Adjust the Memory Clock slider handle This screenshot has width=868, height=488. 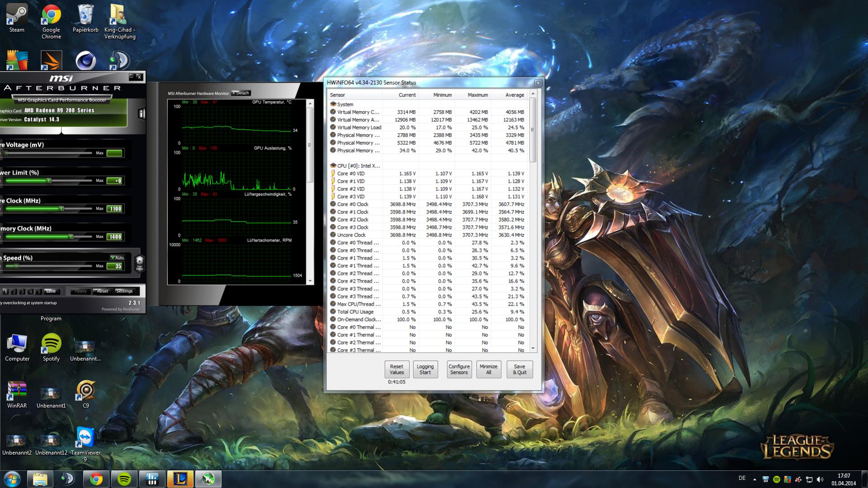(71, 237)
